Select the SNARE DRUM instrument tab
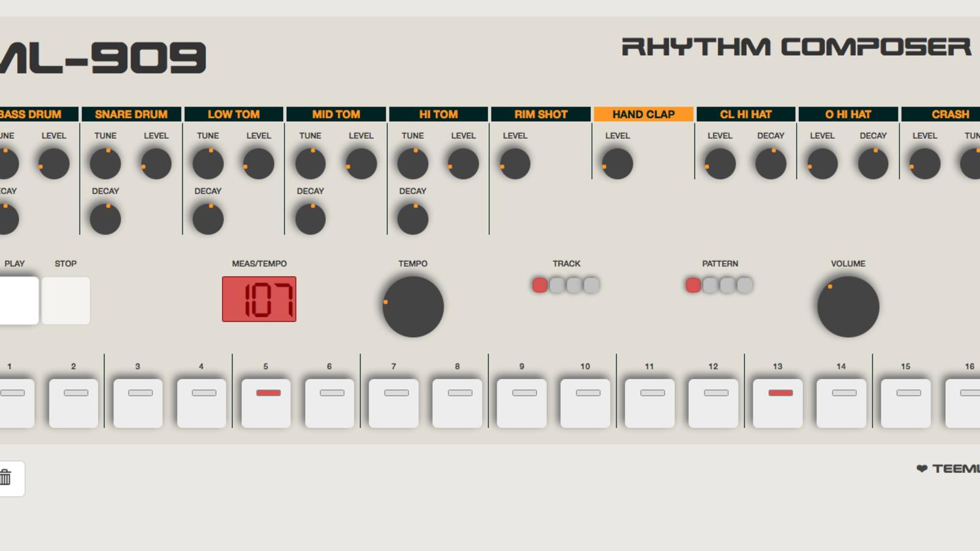This screenshot has width=980, height=551. 131,114
